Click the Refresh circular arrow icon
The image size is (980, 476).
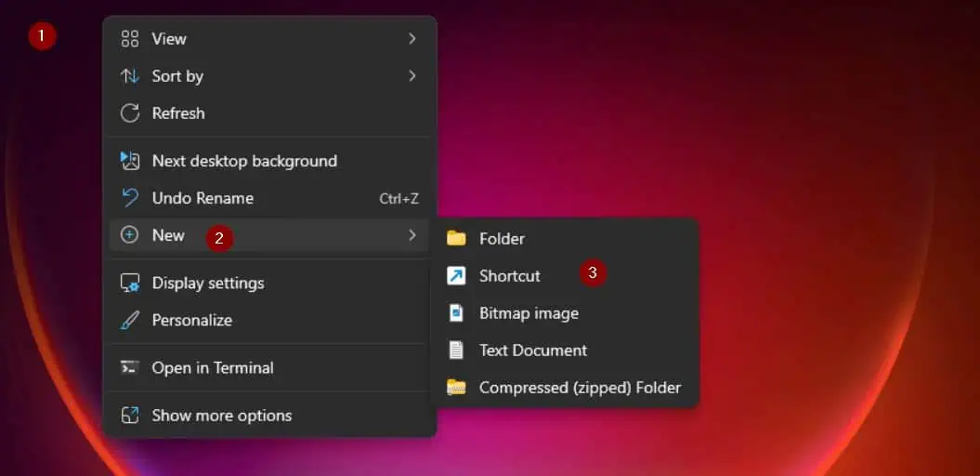[129, 113]
